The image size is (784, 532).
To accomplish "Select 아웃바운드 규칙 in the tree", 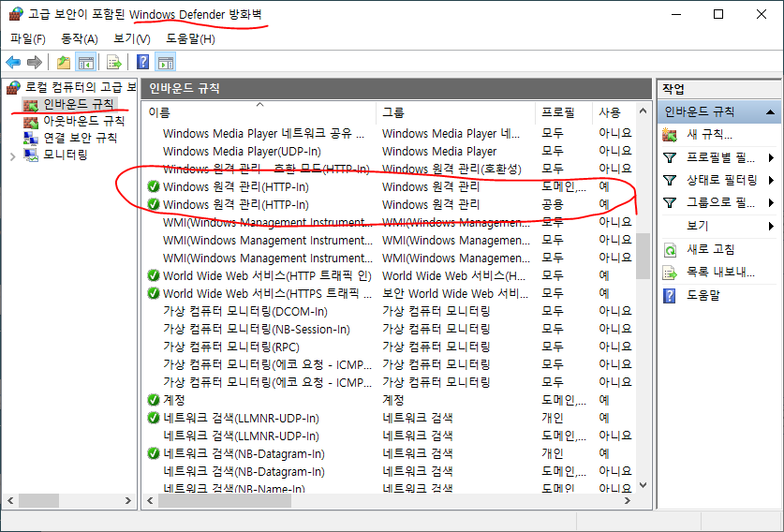I will (84, 122).
